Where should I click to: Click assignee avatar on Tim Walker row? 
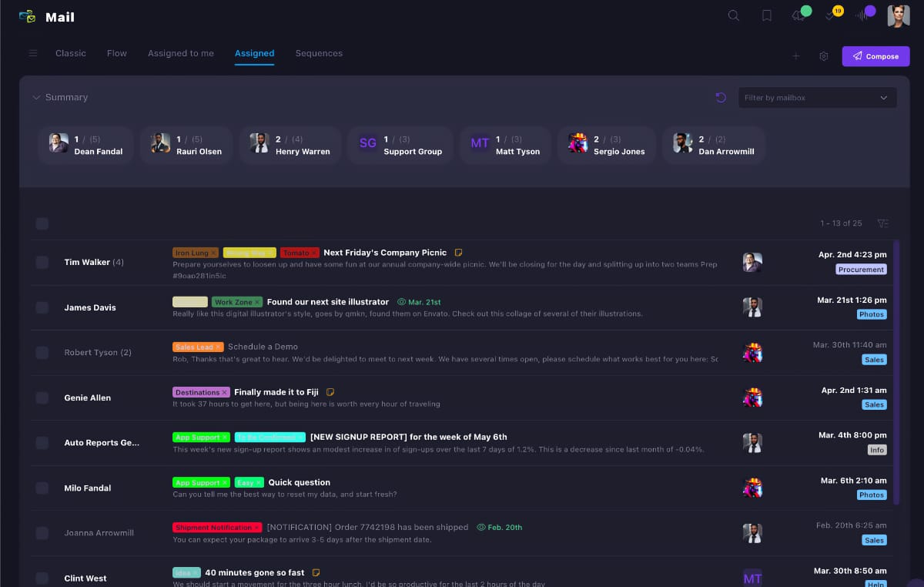(x=752, y=262)
